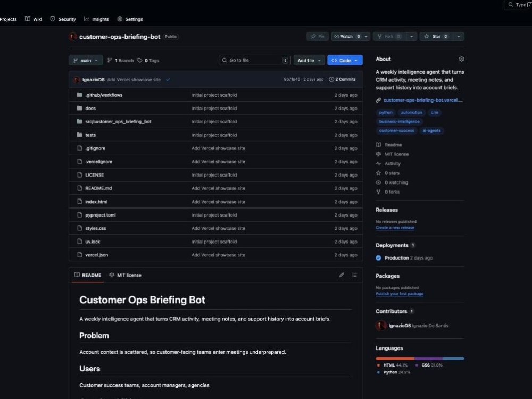This screenshot has width=532, height=399.
Task: Click the green commit status checkmark
Action: (168, 80)
